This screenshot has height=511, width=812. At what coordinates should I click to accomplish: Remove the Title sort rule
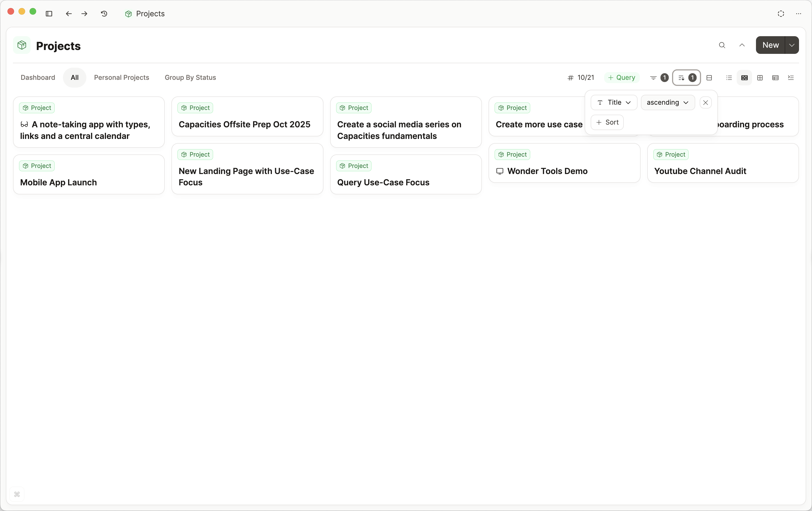(705, 102)
